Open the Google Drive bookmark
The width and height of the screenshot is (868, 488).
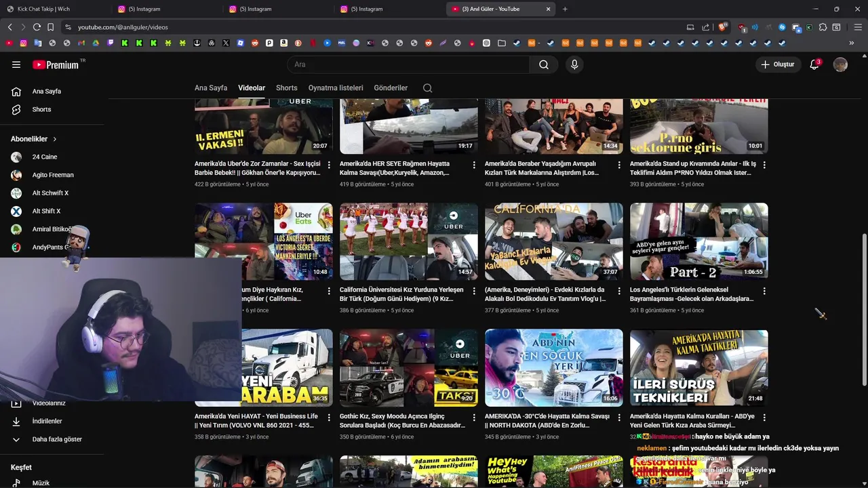96,43
